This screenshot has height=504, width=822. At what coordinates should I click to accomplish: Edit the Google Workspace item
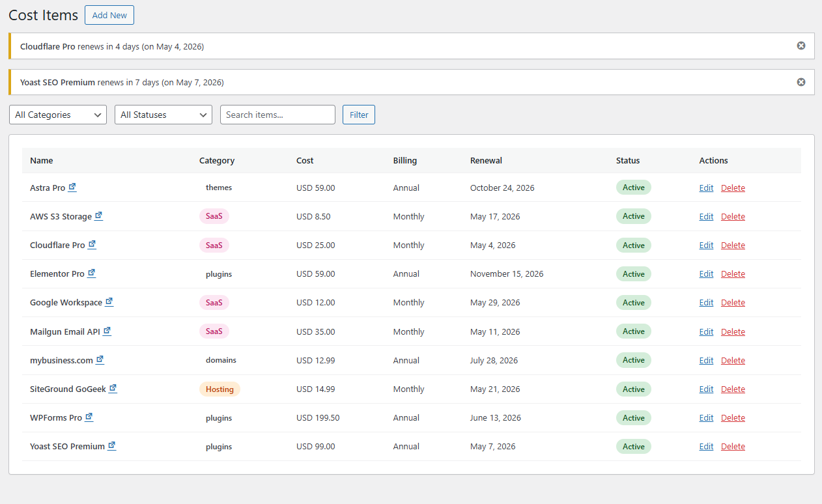point(706,302)
